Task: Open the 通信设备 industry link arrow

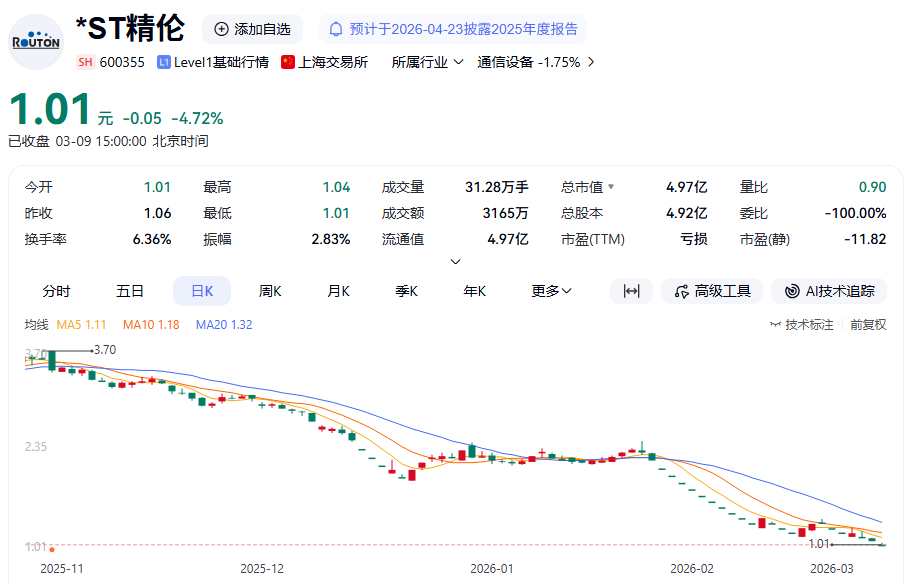Action: 590,62
